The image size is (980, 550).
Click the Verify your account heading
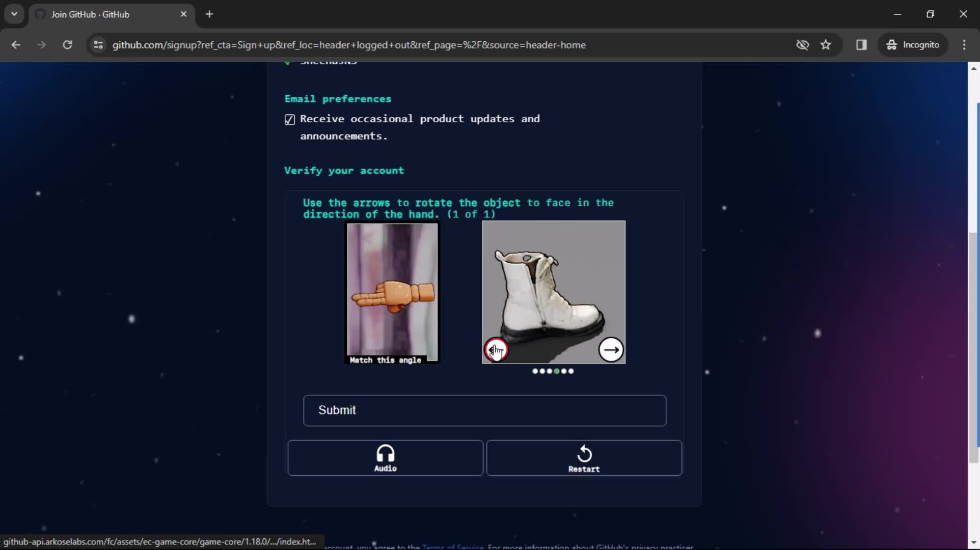tap(344, 171)
